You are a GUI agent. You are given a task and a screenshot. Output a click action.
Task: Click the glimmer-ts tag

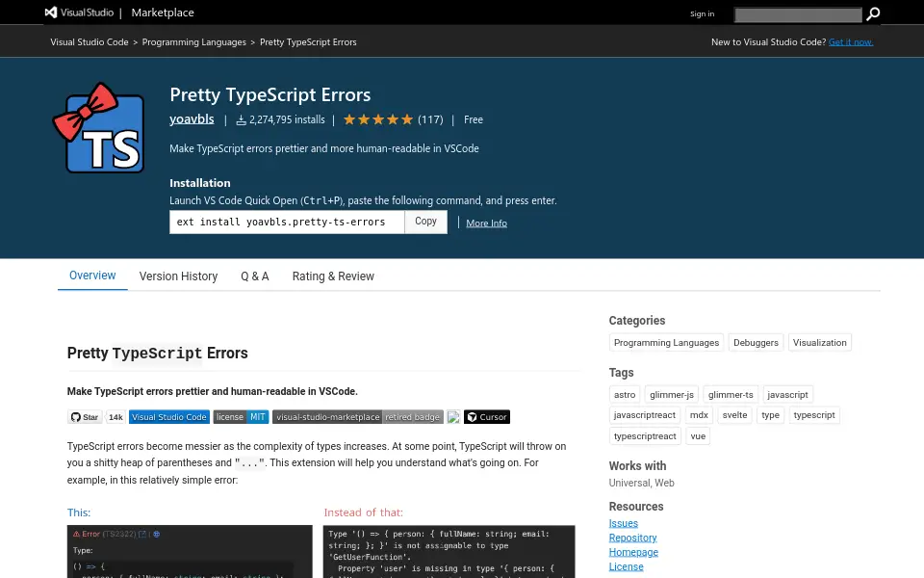pos(731,395)
